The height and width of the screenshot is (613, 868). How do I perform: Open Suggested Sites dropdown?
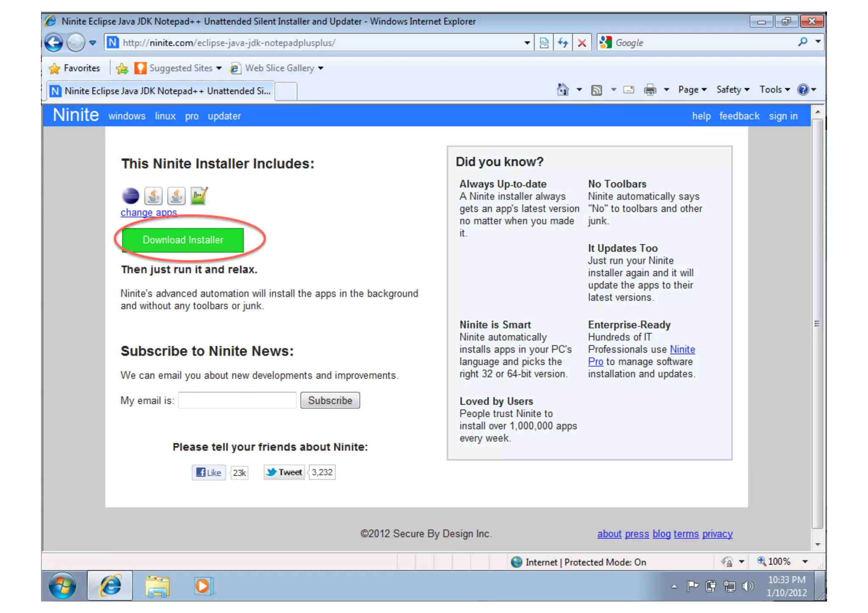pos(178,68)
